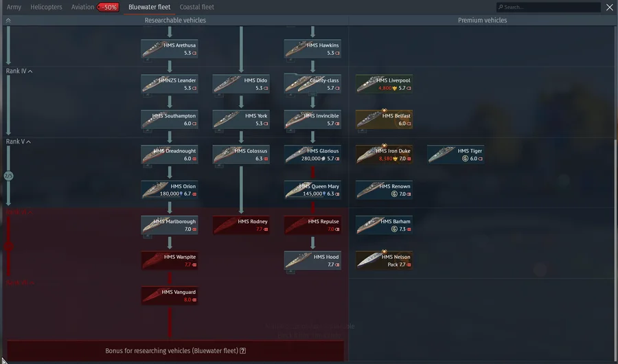The height and width of the screenshot is (364, 618).
Task: Collapse the Rank V section
Action: 30,141
